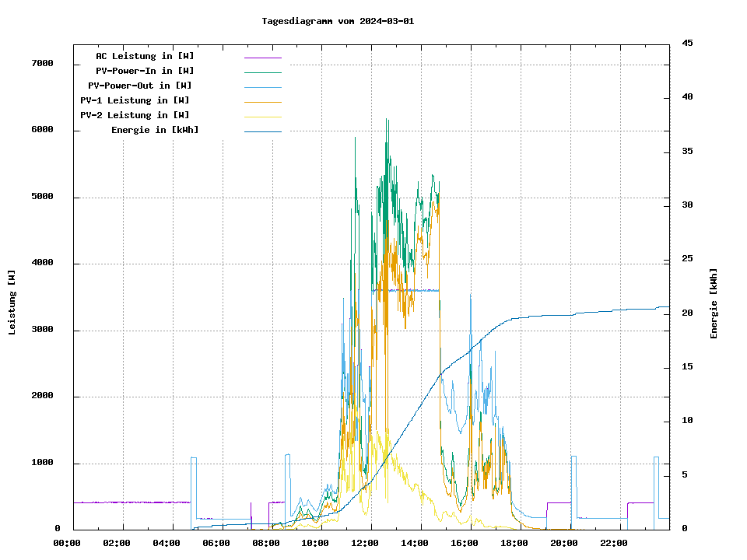Select the "AC Leistung in [W]" legend label
This screenshot has width=747, height=560.
pyautogui.click(x=145, y=56)
